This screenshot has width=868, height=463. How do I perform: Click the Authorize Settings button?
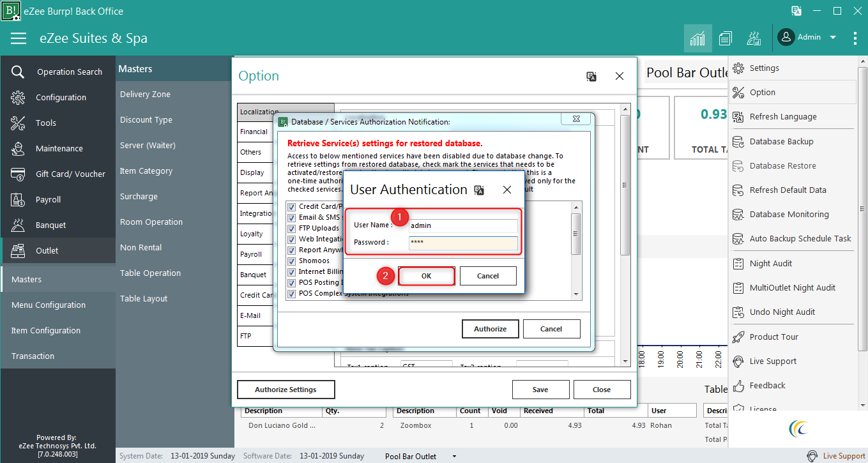click(286, 390)
